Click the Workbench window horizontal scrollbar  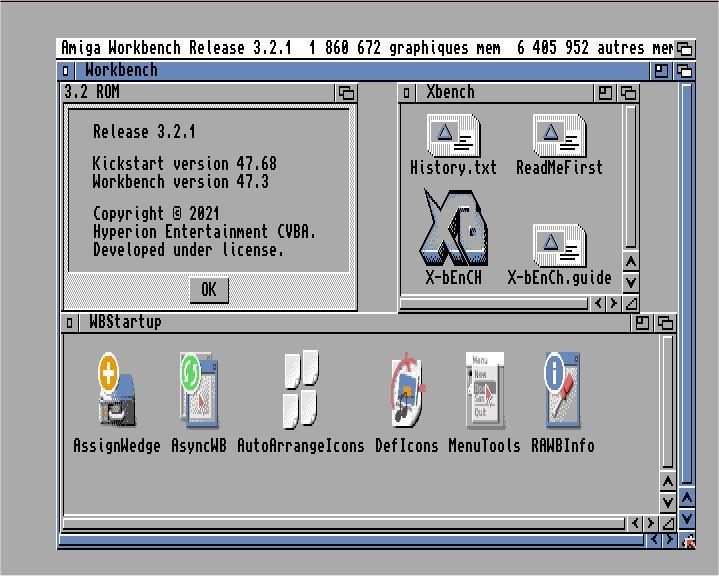click(352, 540)
